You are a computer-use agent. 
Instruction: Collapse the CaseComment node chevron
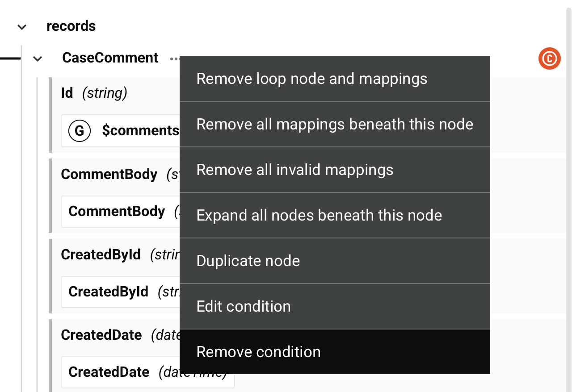point(38,58)
